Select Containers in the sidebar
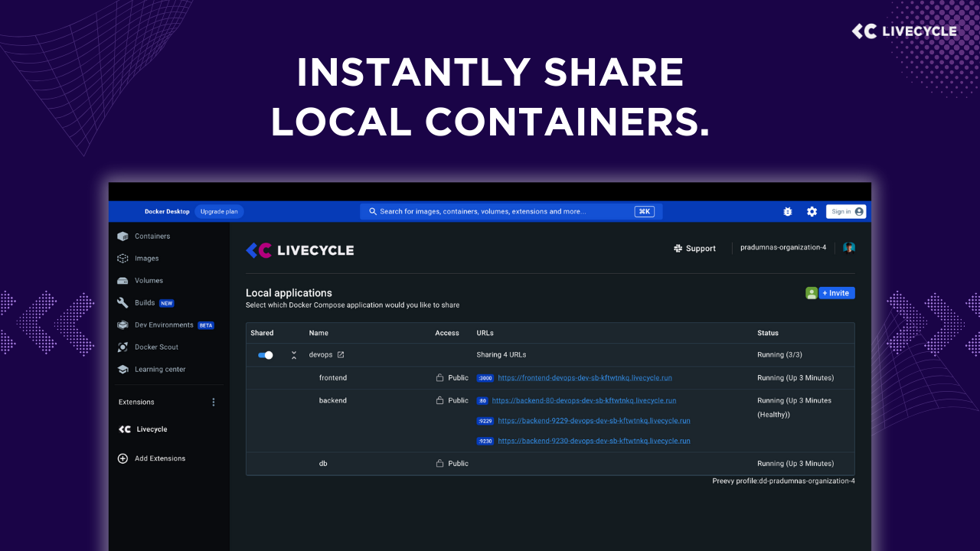The height and width of the screenshot is (551, 980). [152, 236]
